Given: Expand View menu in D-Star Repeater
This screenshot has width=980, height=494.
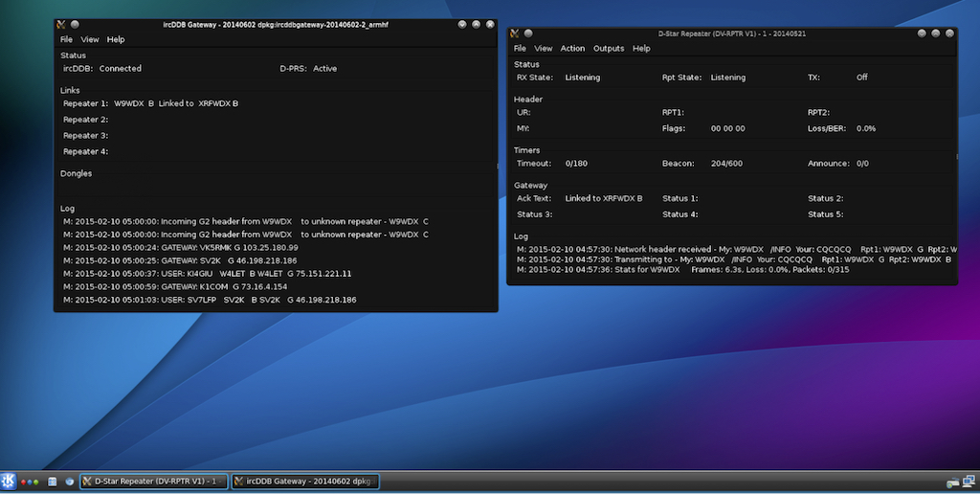Looking at the screenshot, I should click(x=543, y=49).
